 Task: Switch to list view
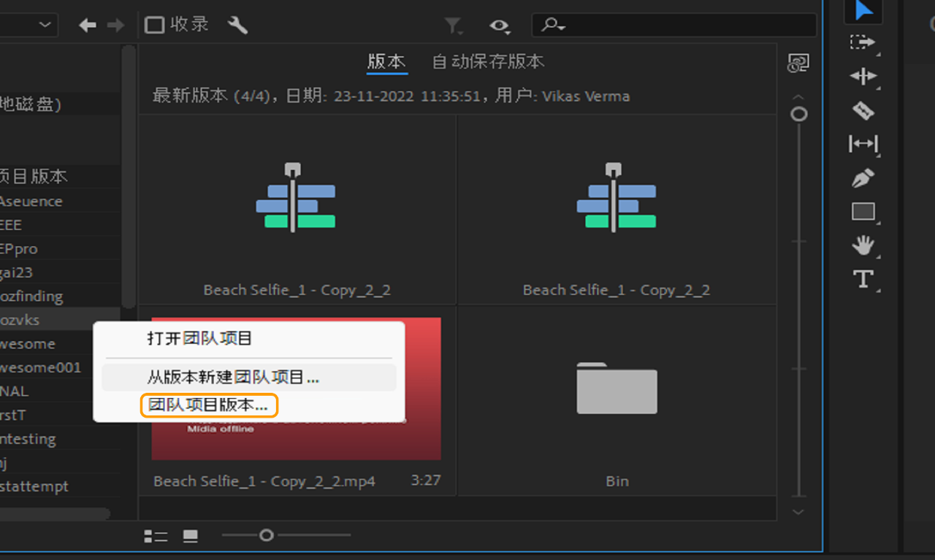click(156, 537)
